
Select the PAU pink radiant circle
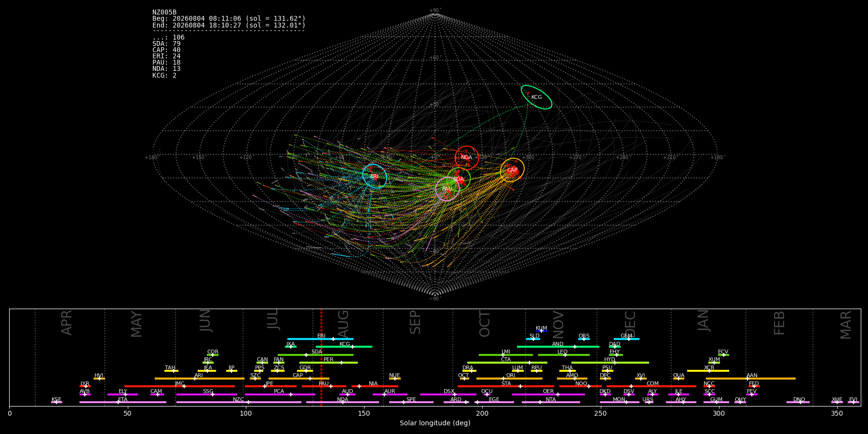click(447, 189)
